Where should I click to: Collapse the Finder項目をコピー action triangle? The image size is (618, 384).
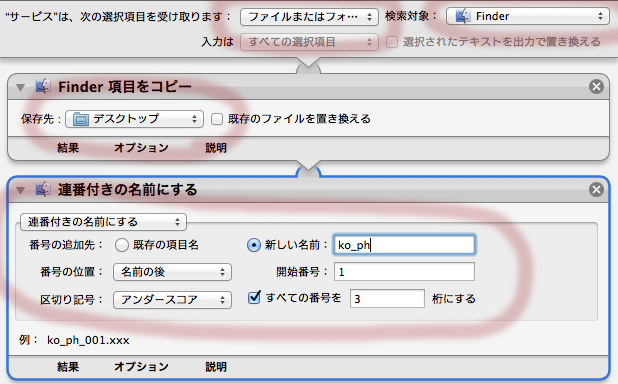20,87
